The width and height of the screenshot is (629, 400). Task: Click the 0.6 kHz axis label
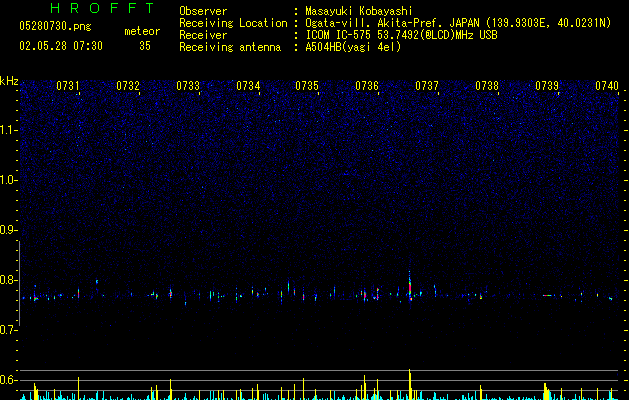(x=9, y=380)
